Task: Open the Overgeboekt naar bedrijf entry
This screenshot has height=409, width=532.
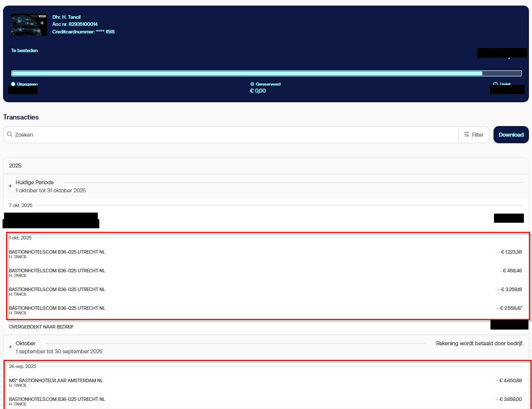Action: coord(42,327)
